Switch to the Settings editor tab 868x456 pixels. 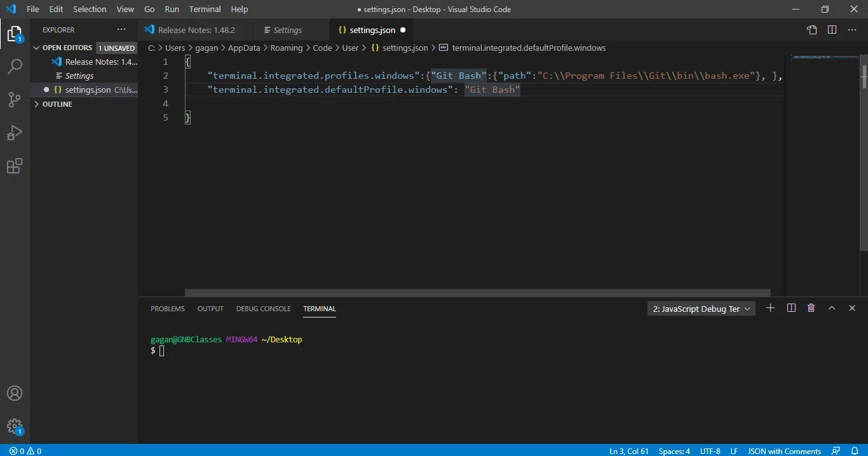(x=291, y=30)
